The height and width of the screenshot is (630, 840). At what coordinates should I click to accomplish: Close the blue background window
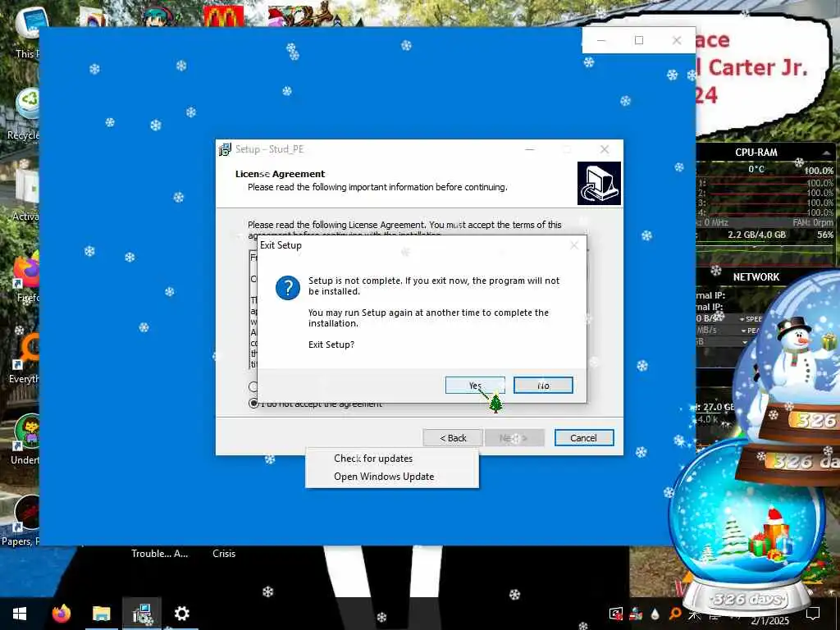[677, 40]
